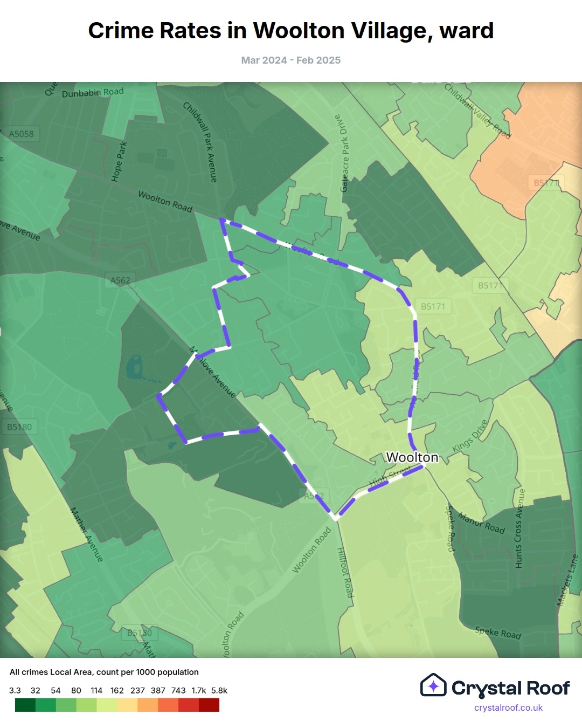Viewport: 582px width, 728px height.
Task: Open the crystalroof.co.uk link
Action: [x=508, y=708]
